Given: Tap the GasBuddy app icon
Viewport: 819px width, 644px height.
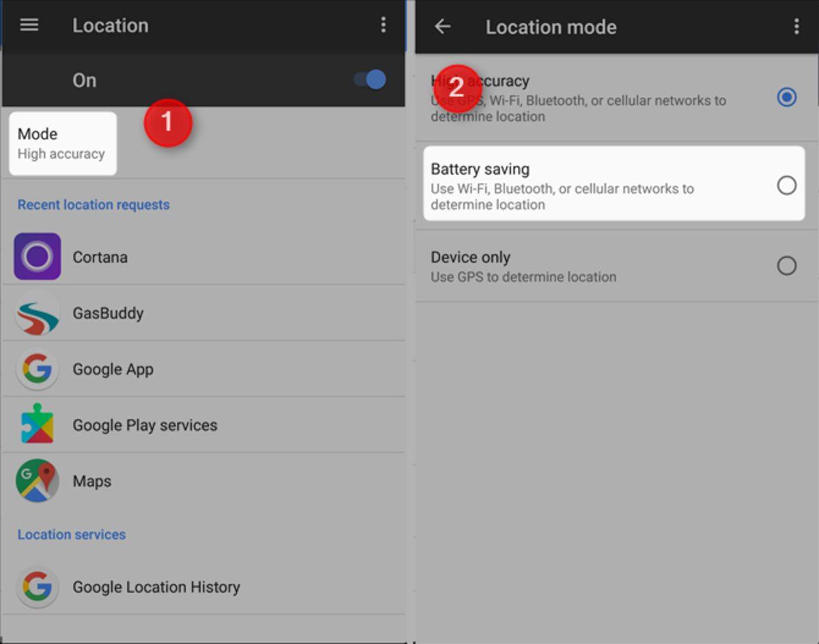Looking at the screenshot, I should pos(38,313).
